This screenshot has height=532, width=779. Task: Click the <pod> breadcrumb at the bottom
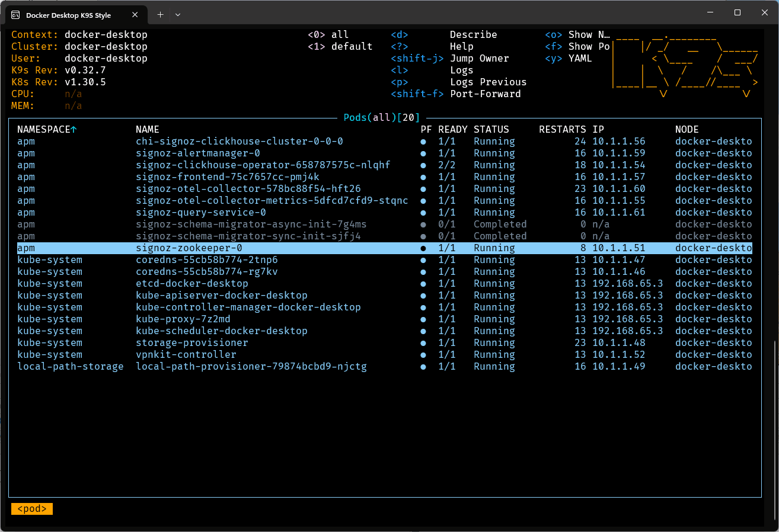(x=32, y=509)
